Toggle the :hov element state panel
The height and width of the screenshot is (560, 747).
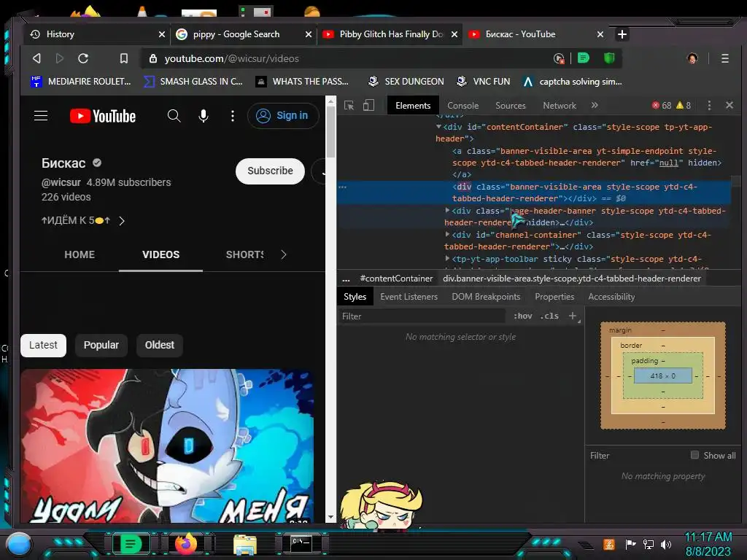click(x=522, y=316)
